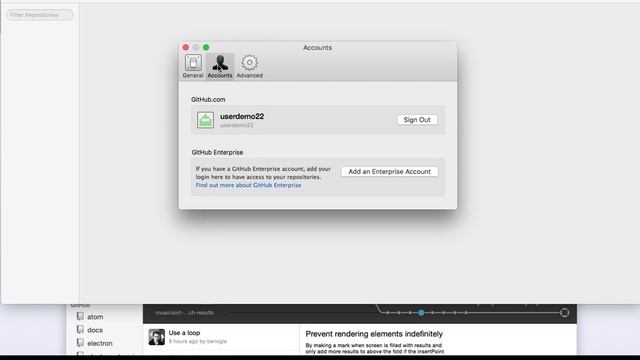Click the docs repository book icon

coord(80,329)
